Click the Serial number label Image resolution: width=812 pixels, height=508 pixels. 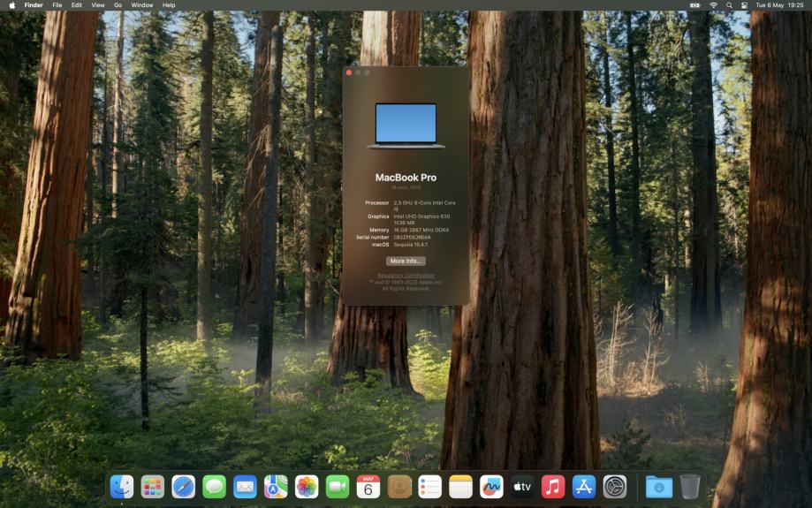tap(372, 237)
